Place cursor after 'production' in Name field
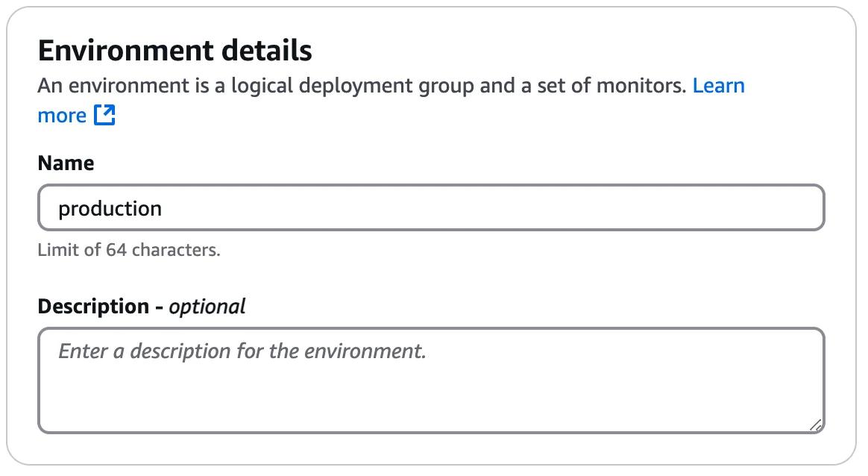 (x=166, y=207)
